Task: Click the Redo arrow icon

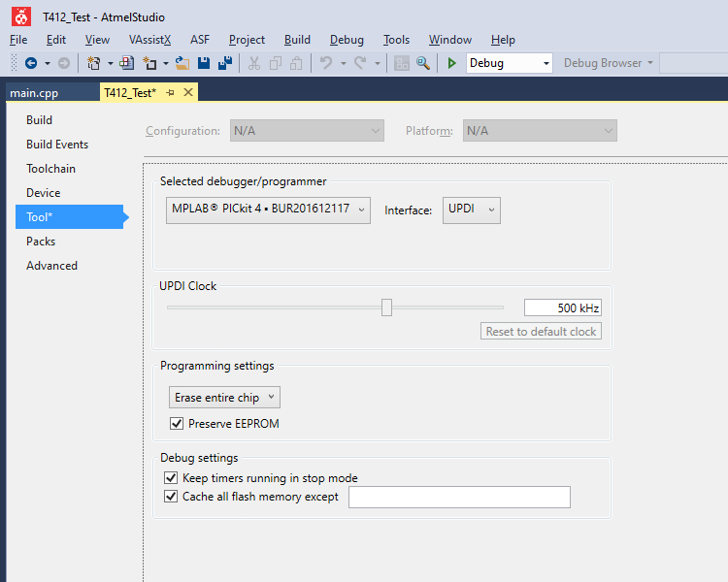Action: click(x=361, y=63)
